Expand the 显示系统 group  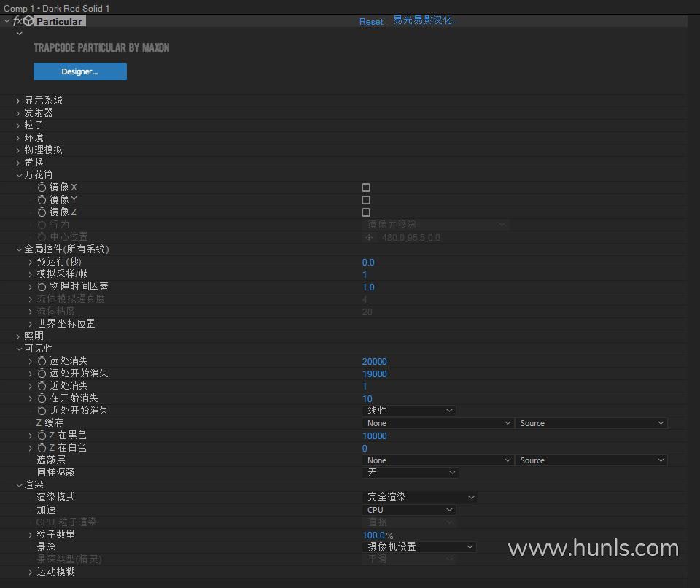[x=18, y=101]
